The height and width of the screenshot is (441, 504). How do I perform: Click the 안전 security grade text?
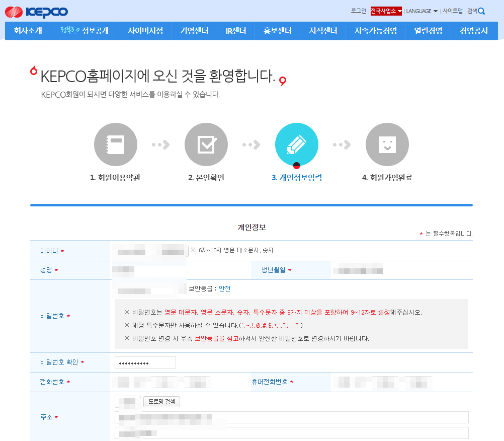pyautogui.click(x=224, y=288)
